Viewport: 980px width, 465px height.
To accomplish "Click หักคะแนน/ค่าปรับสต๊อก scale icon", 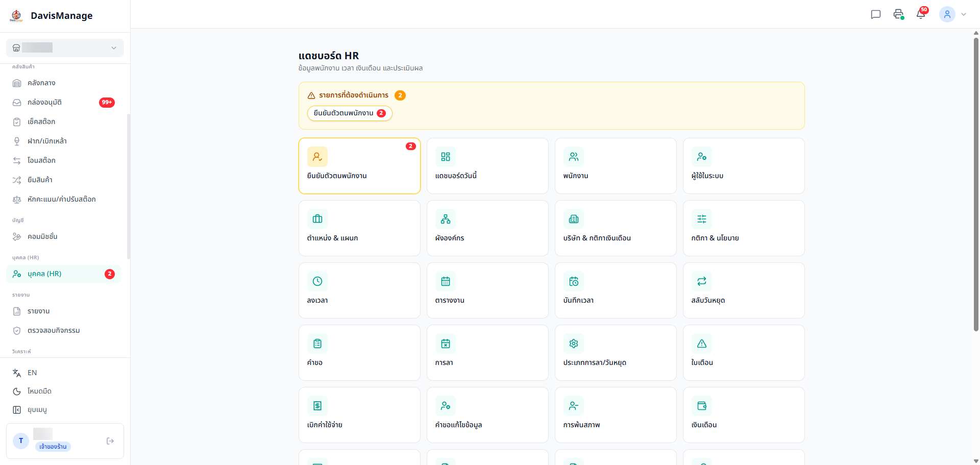I will [17, 200].
